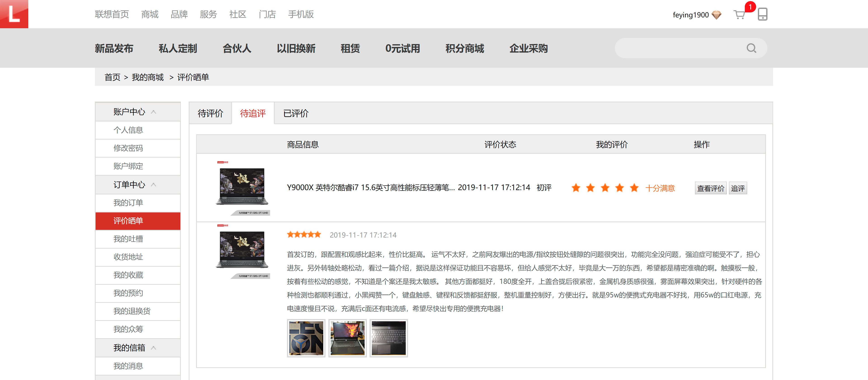
Task: Click the cart badge showing 1
Action: pyautogui.click(x=750, y=7)
